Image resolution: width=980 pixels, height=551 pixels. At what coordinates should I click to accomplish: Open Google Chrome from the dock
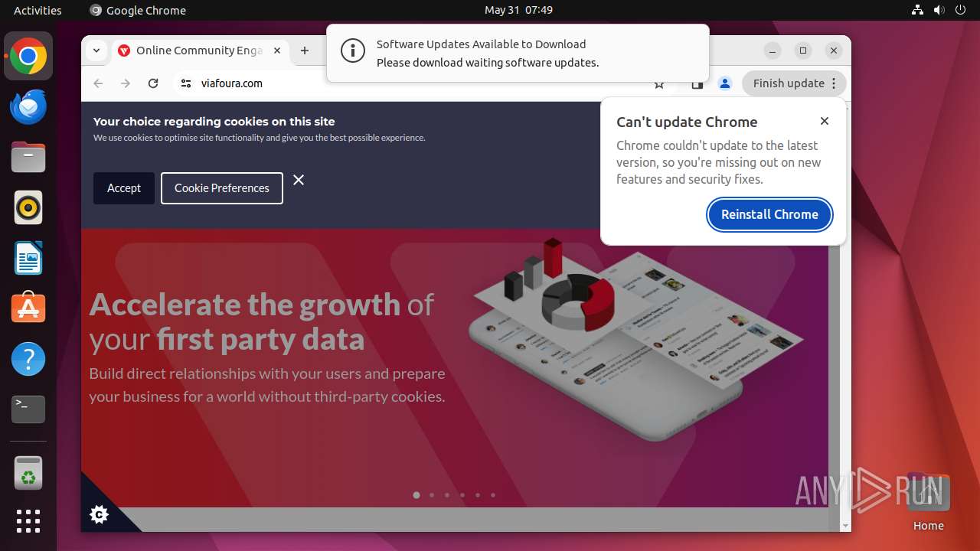[x=28, y=56]
